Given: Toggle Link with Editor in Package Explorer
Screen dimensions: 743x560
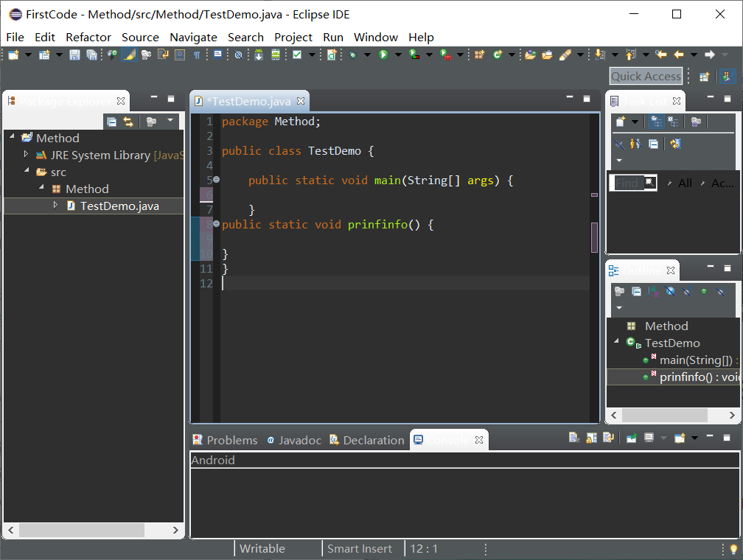Looking at the screenshot, I should click(128, 122).
